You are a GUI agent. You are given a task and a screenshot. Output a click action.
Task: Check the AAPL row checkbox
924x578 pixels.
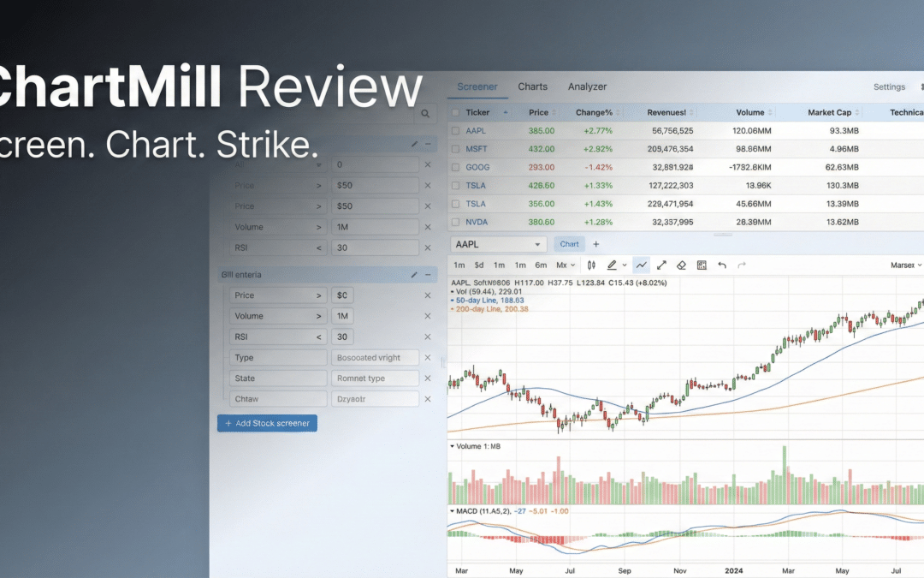point(455,131)
